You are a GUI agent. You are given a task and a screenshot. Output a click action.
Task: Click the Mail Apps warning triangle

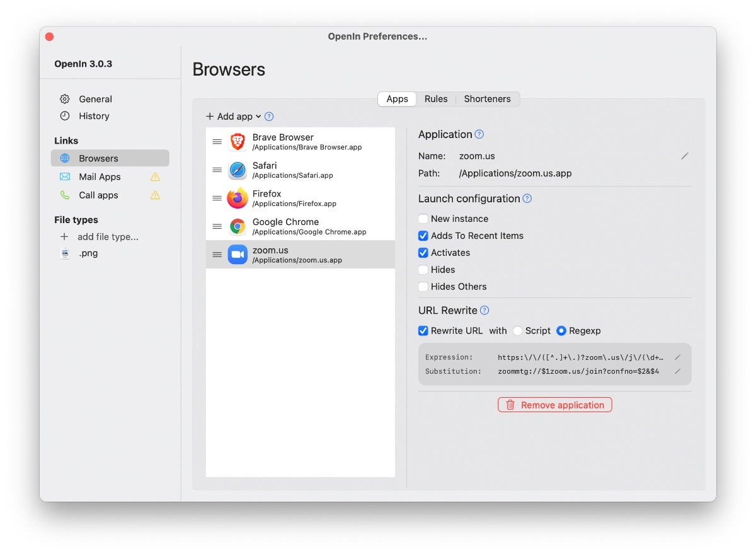point(155,177)
